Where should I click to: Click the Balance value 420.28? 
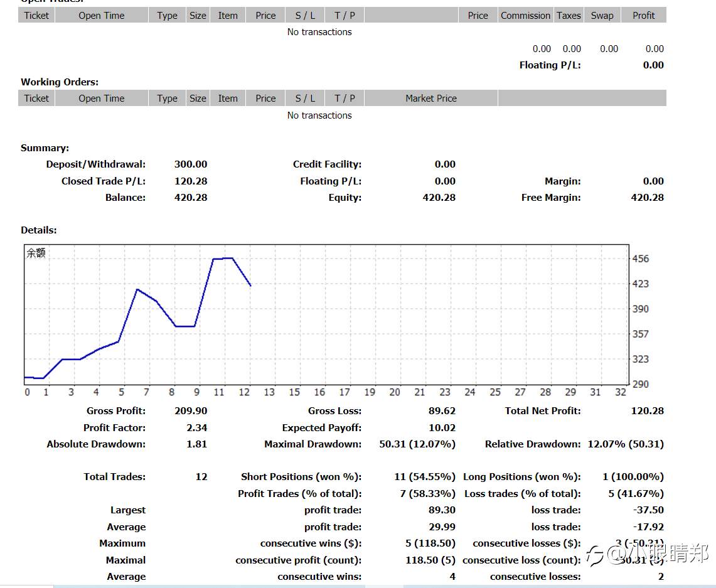(191, 198)
